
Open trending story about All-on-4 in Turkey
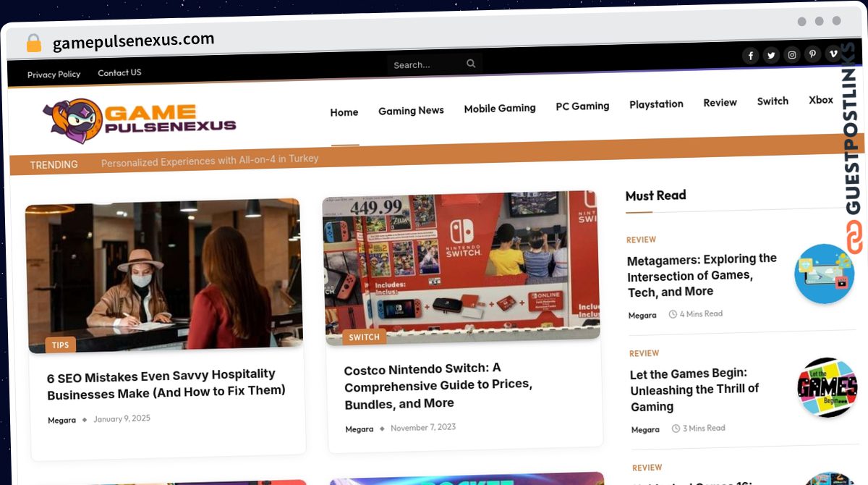[x=210, y=160]
